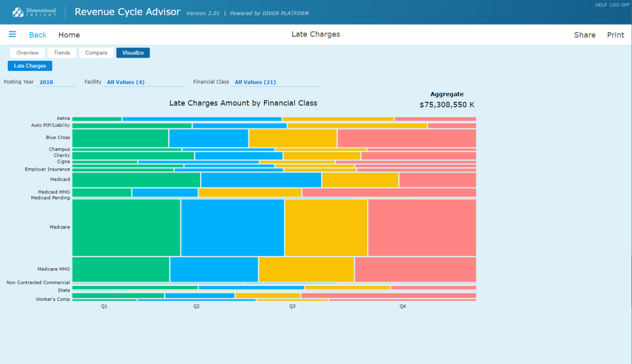Click the Share button
The height and width of the screenshot is (364, 632).
pos(585,35)
